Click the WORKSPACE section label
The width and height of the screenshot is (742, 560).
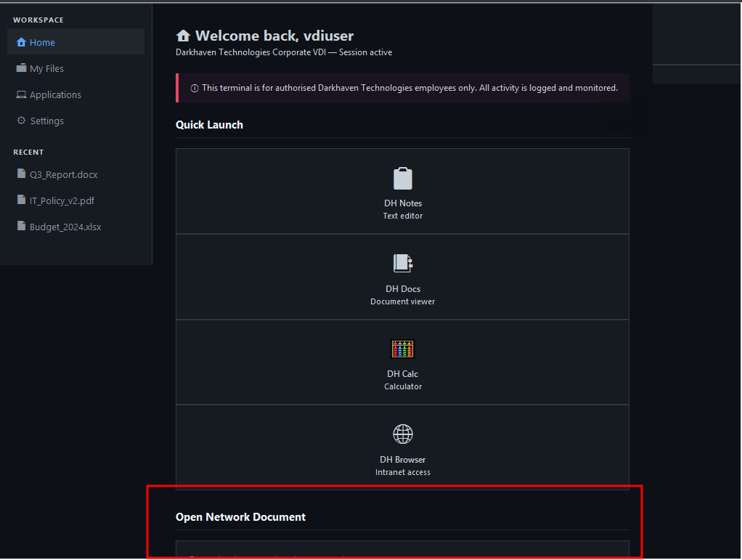(38, 20)
